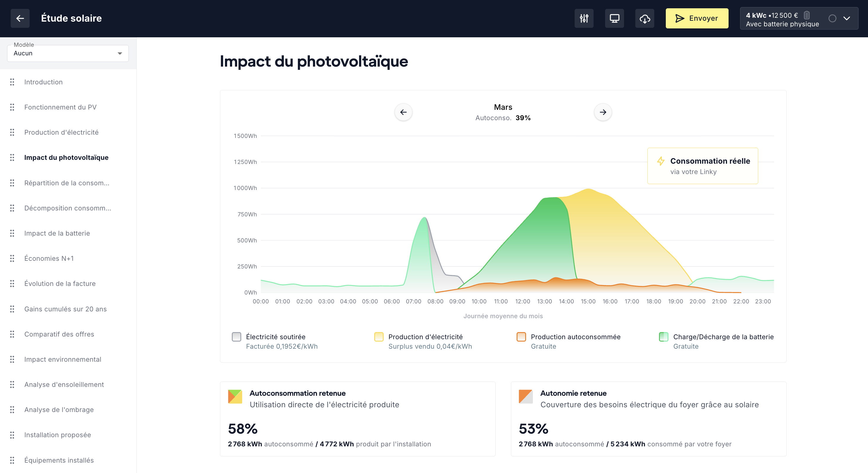
Task: Open Décomposition consomm... section
Action: pyautogui.click(x=68, y=208)
